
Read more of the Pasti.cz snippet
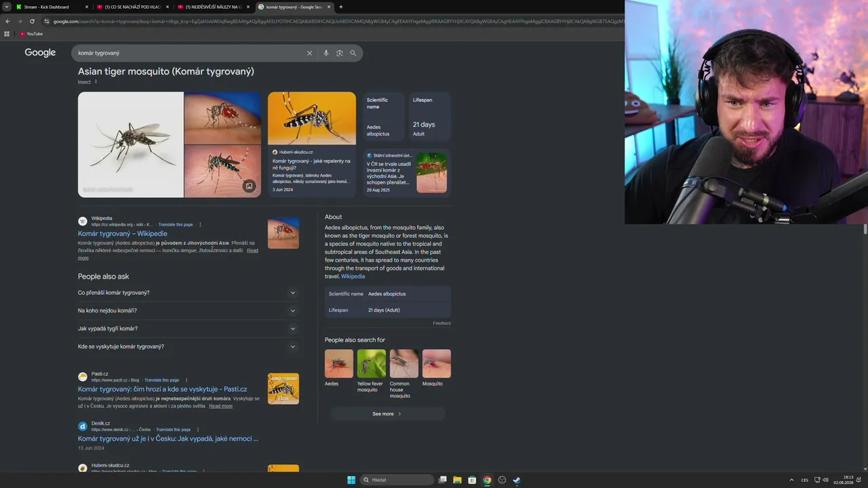pyautogui.click(x=220, y=406)
